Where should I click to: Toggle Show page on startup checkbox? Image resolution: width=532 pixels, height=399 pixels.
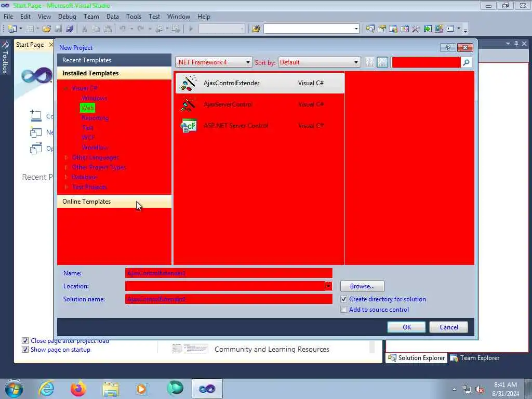(x=25, y=350)
